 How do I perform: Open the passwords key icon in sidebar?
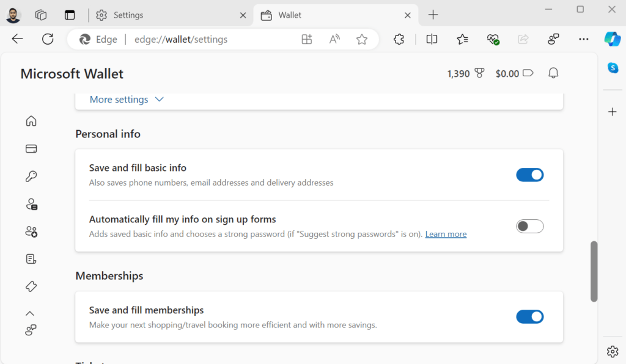tap(31, 177)
